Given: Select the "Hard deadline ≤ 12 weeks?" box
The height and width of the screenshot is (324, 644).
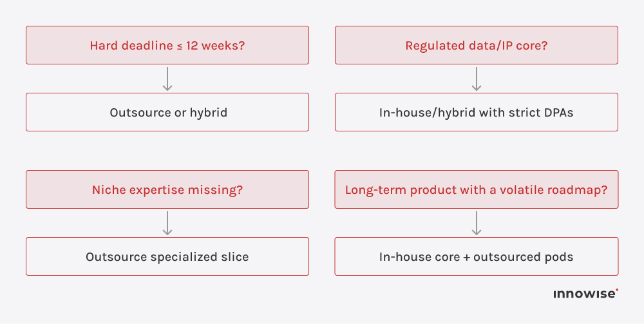Looking at the screenshot, I should point(167,45).
